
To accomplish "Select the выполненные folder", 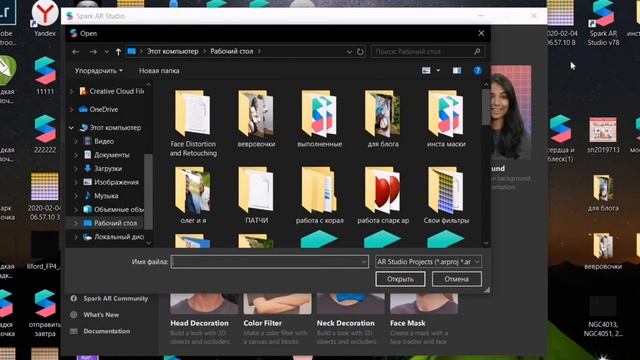I will click(x=320, y=119).
